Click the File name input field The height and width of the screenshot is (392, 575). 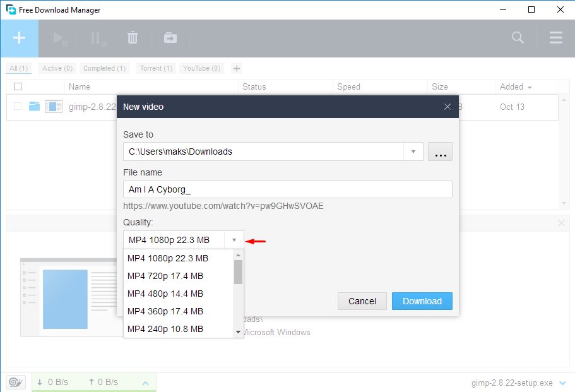coord(288,189)
